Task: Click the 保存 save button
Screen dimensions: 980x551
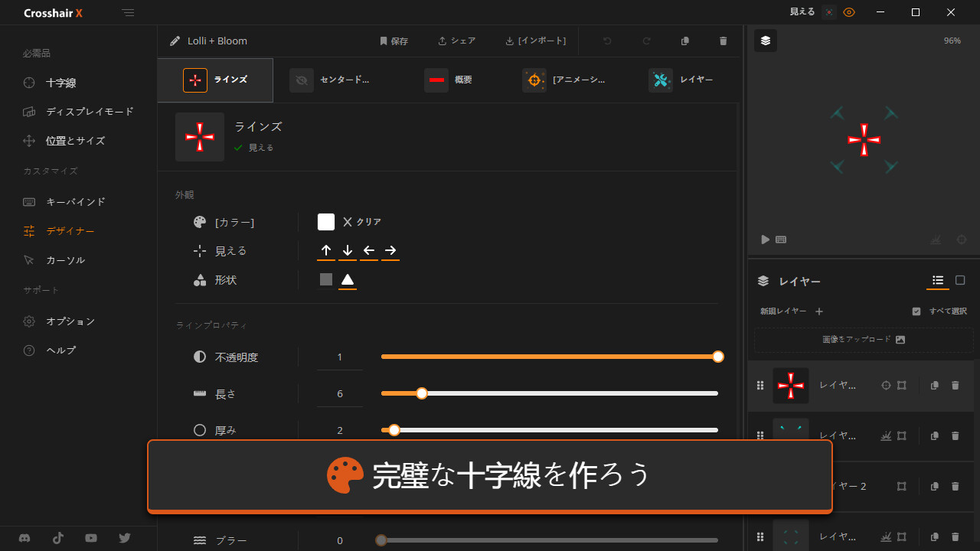Action: 394,41
